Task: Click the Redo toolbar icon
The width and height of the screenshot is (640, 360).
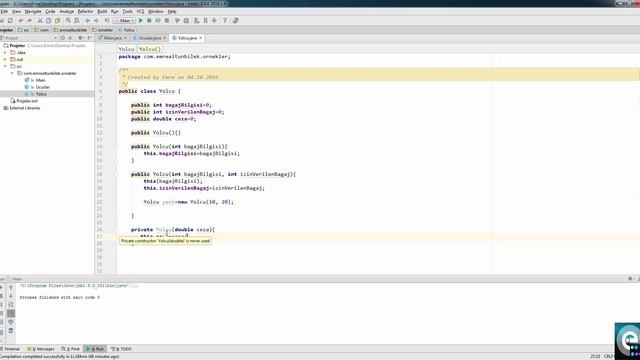Action: (29, 20)
